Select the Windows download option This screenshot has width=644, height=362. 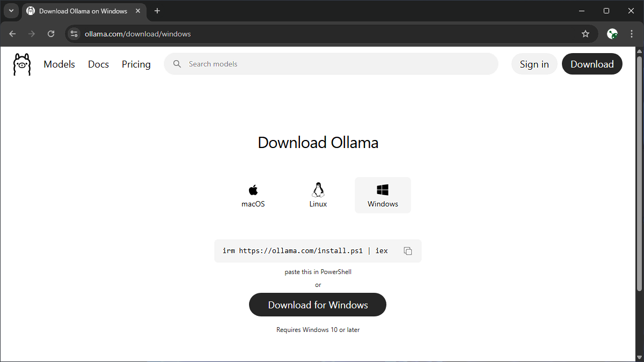pos(383,196)
